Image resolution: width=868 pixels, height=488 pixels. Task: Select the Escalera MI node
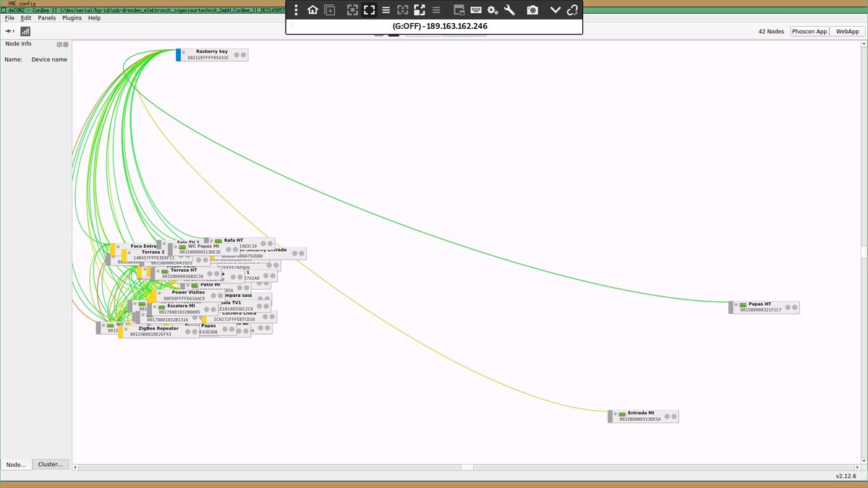[x=182, y=309]
